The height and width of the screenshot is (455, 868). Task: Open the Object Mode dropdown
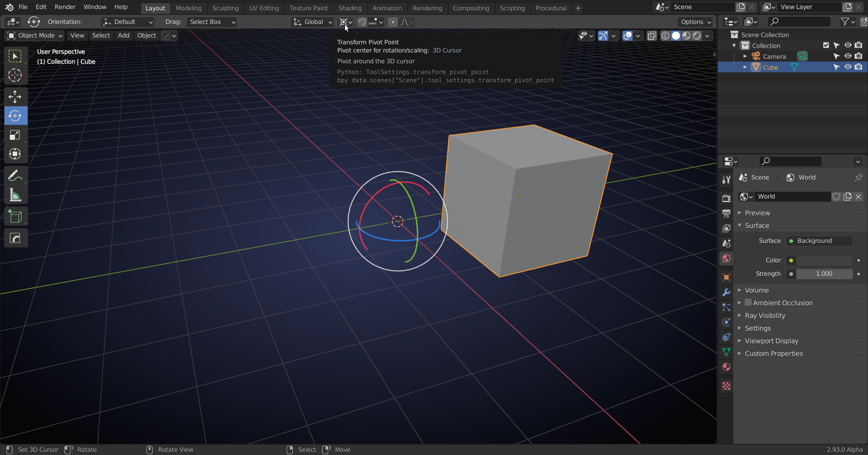click(34, 35)
